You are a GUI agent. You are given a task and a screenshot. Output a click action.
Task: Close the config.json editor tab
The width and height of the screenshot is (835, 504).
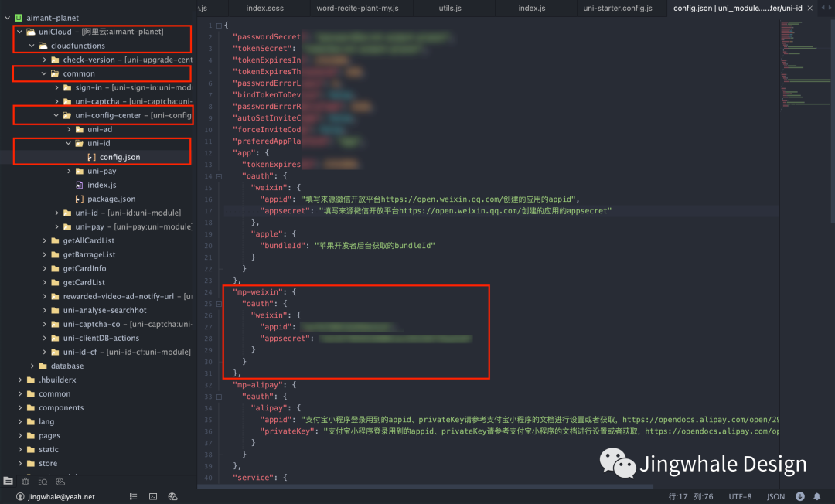(x=810, y=8)
